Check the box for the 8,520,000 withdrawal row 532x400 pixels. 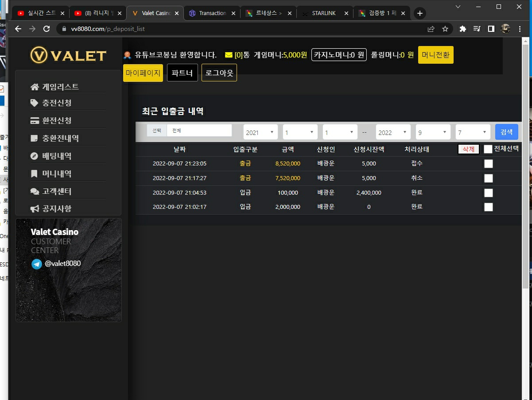coord(488,164)
